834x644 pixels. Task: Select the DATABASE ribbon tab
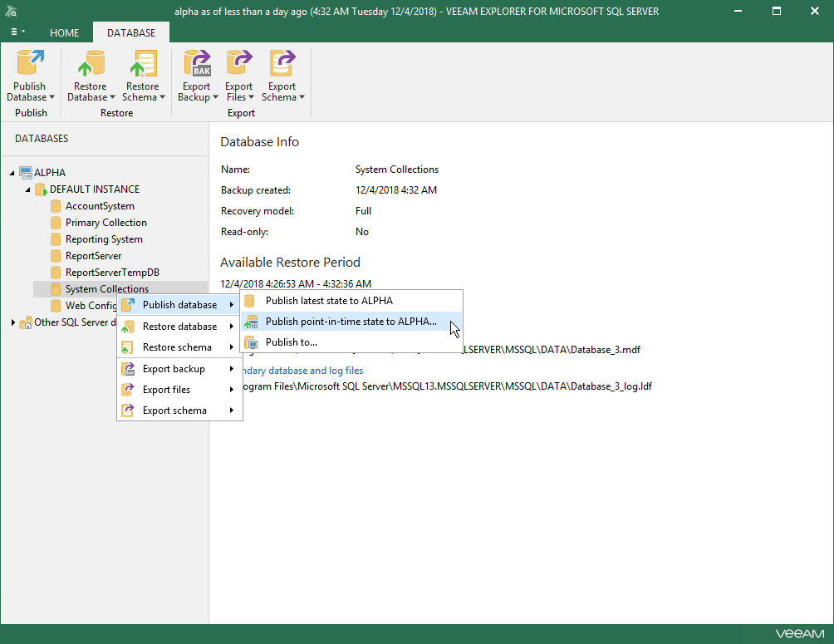[131, 33]
